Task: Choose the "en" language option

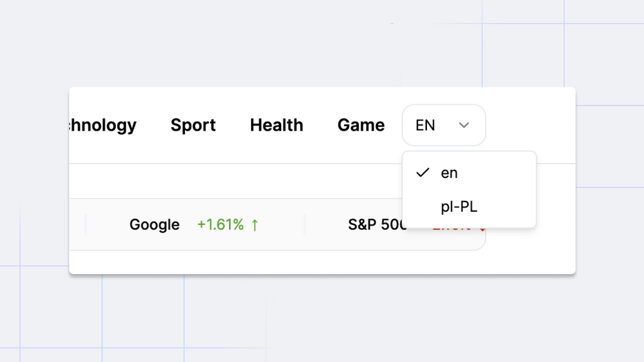Action: click(x=469, y=173)
